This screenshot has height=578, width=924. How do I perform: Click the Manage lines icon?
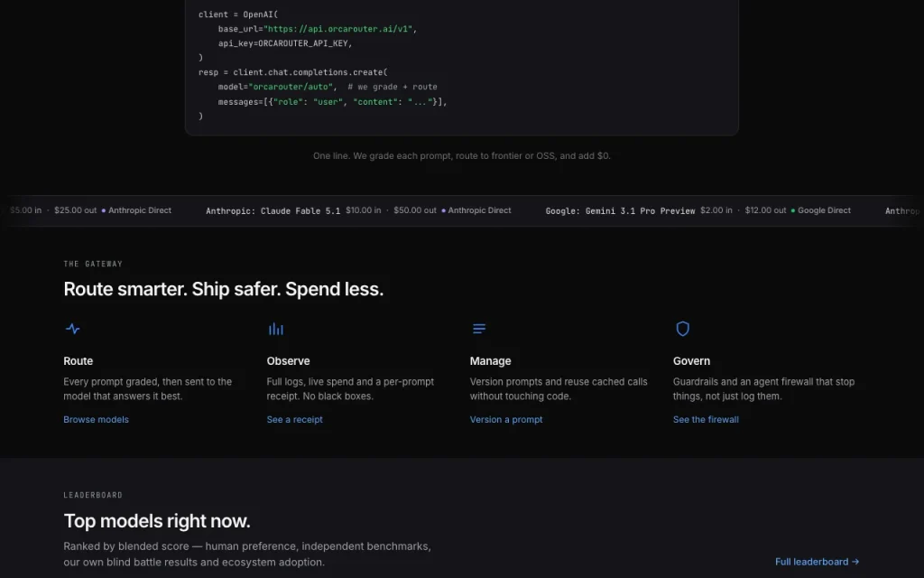pyautogui.click(x=479, y=329)
